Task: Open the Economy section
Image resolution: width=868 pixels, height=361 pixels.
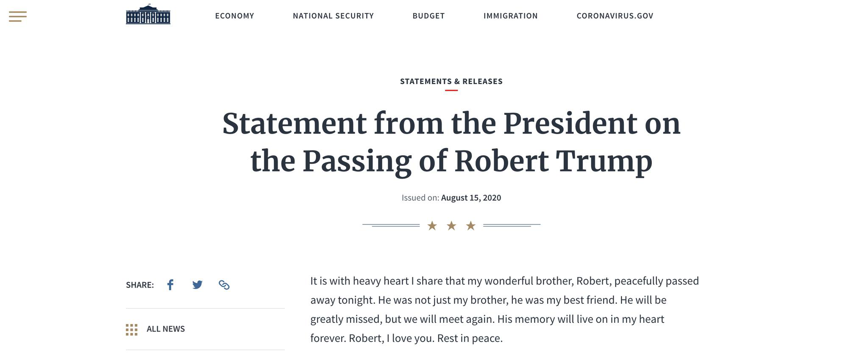Action: tap(234, 16)
